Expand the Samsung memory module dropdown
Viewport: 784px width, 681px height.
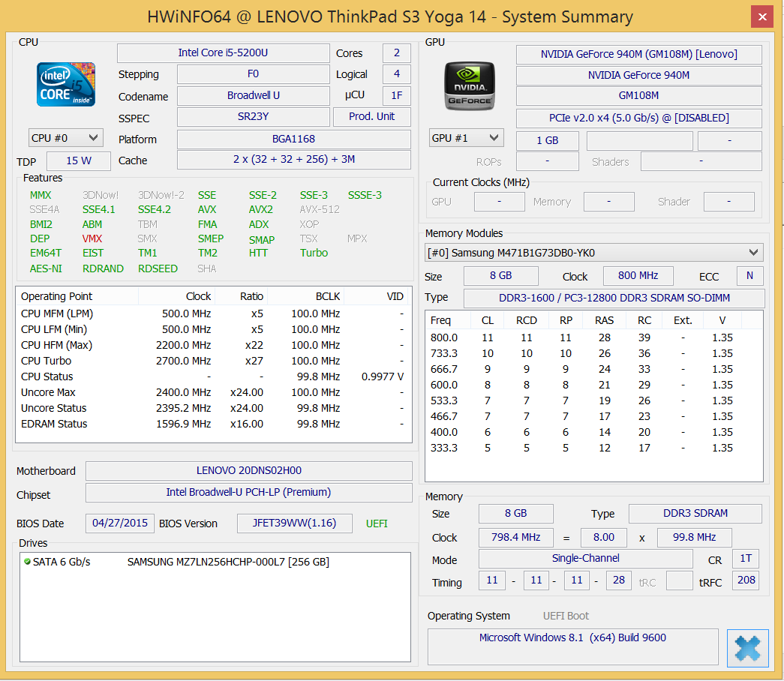tap(593, 253)
